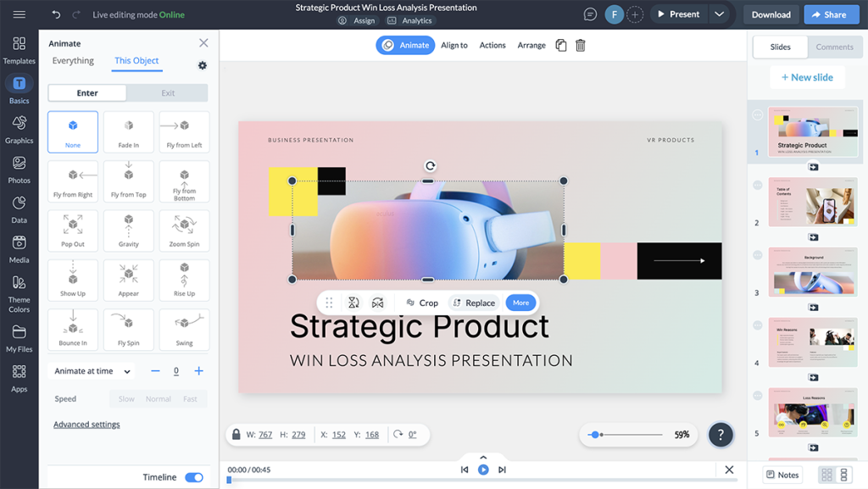Duplicate selected object using copy icon
The height and width of the screenshot is (489, 868).
click(560, 46)
